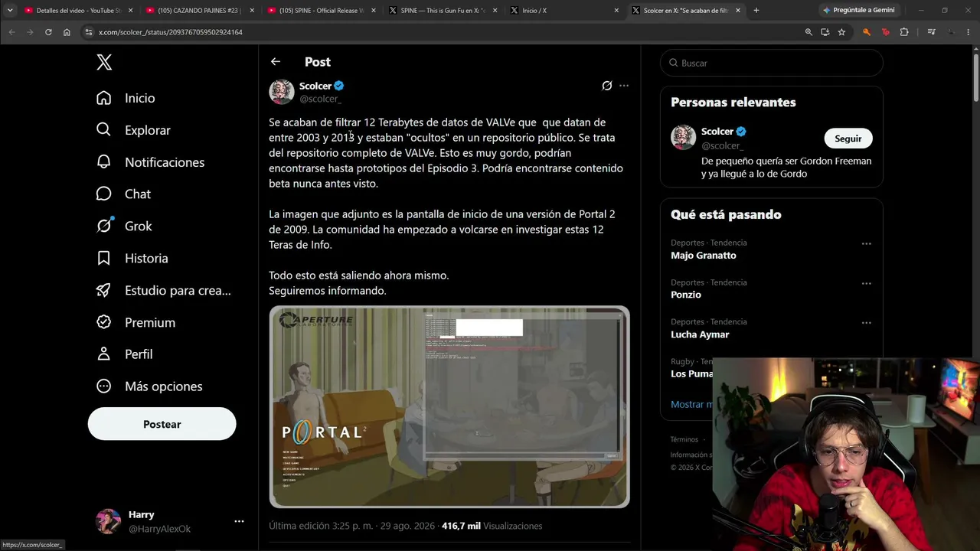Bookmark this page with the star
The image size is (980, 551).
(841, 32)
